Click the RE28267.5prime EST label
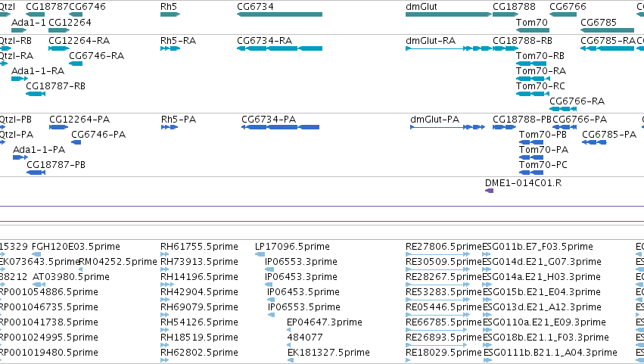This screenshot has height=364, width=644. coord(443,277)
